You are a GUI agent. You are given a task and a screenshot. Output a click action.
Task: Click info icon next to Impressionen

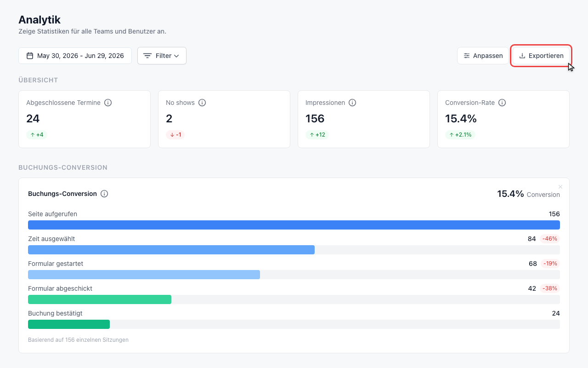(x=352, y=103)
